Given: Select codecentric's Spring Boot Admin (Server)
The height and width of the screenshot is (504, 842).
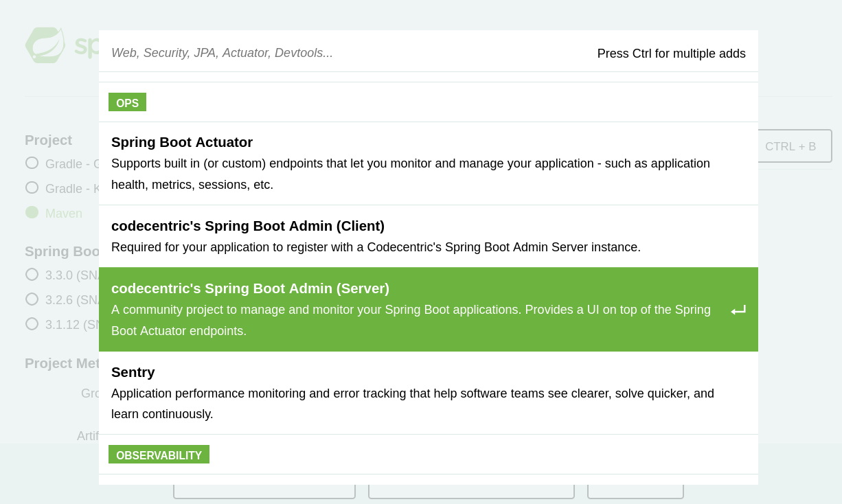Looking at the screenshot, I should pyautogui.click(x=429, y=310).
